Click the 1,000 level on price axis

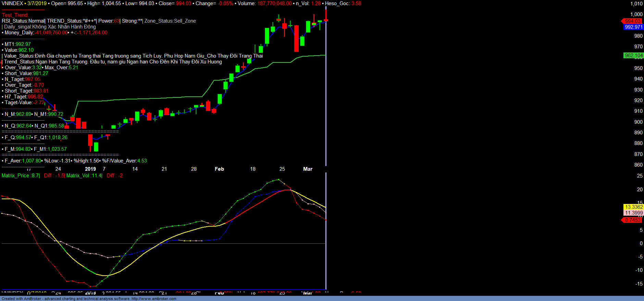point(636,14)
